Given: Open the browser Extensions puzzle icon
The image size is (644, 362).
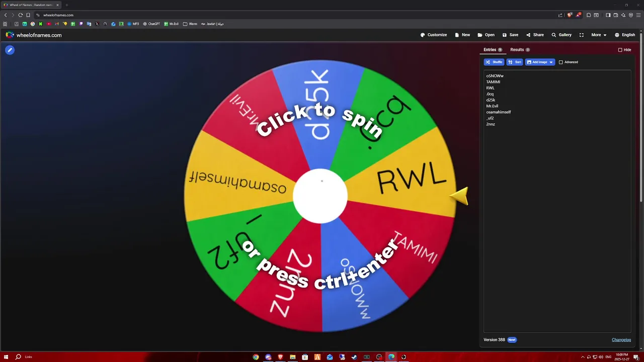Looking at the screenshot, I should 589,15.
